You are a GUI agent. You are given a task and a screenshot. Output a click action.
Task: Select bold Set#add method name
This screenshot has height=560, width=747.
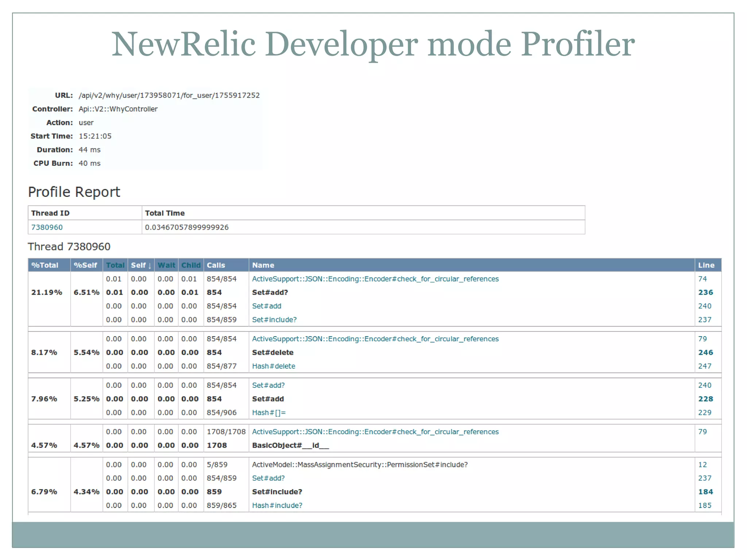[x=268, y=399]
